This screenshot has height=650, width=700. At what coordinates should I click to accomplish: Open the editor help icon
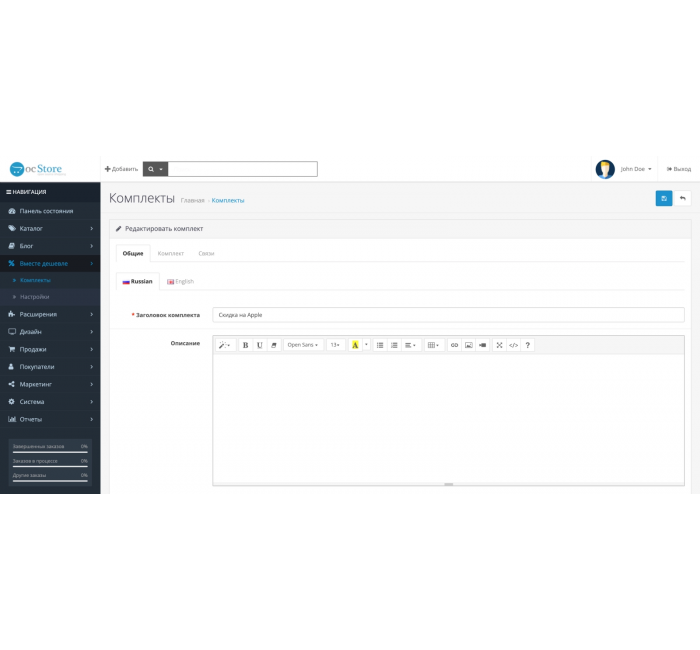coord(527,345)
